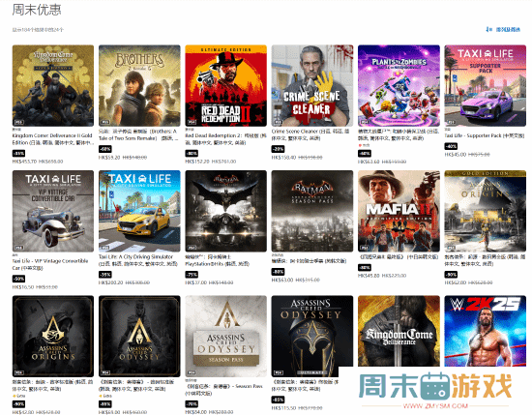Open the Plants vs Zombies game thumbnail
This screenshot has width=532, height=415.
(x=399, y=85)
